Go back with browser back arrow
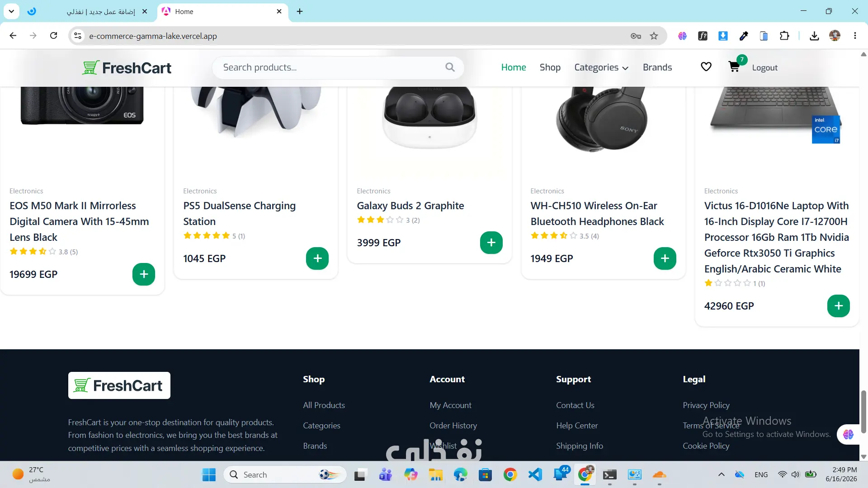Viewport: 868px width, 488px height. pos(13,36)
